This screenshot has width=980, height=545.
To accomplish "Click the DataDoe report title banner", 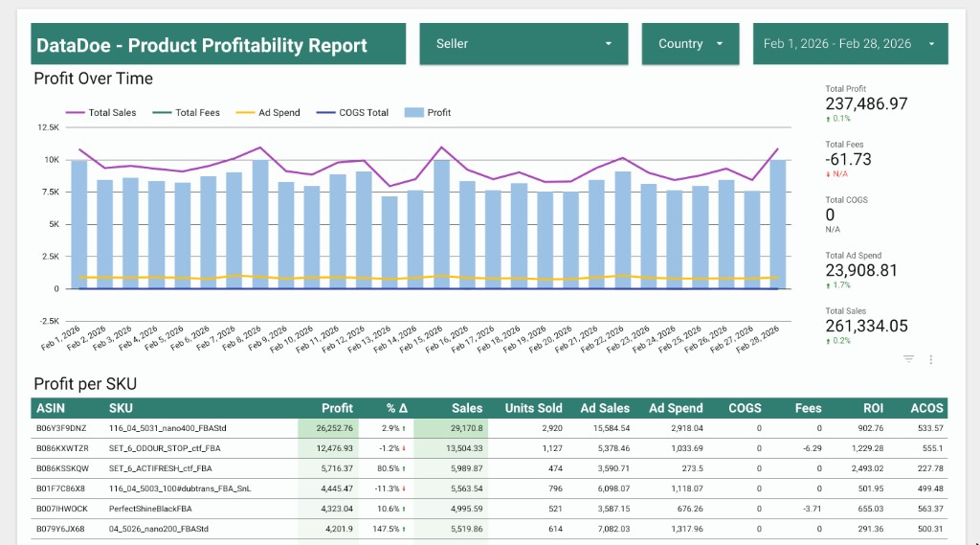I will [218, 44].
